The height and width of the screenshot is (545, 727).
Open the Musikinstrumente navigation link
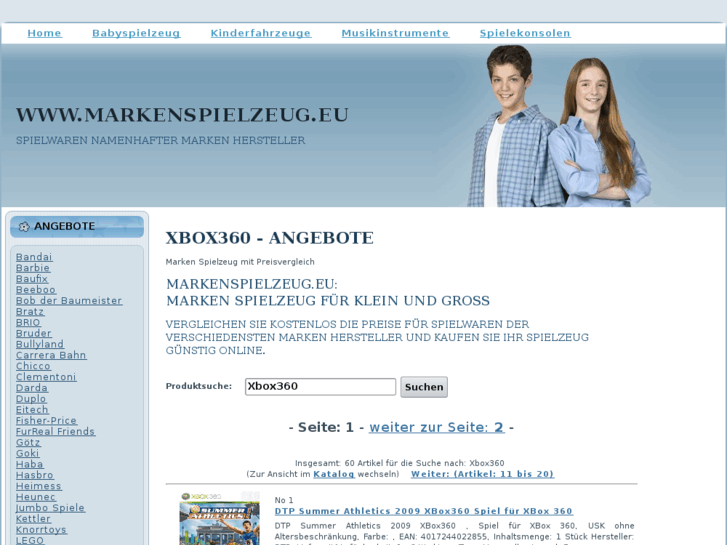pos(395,33)
